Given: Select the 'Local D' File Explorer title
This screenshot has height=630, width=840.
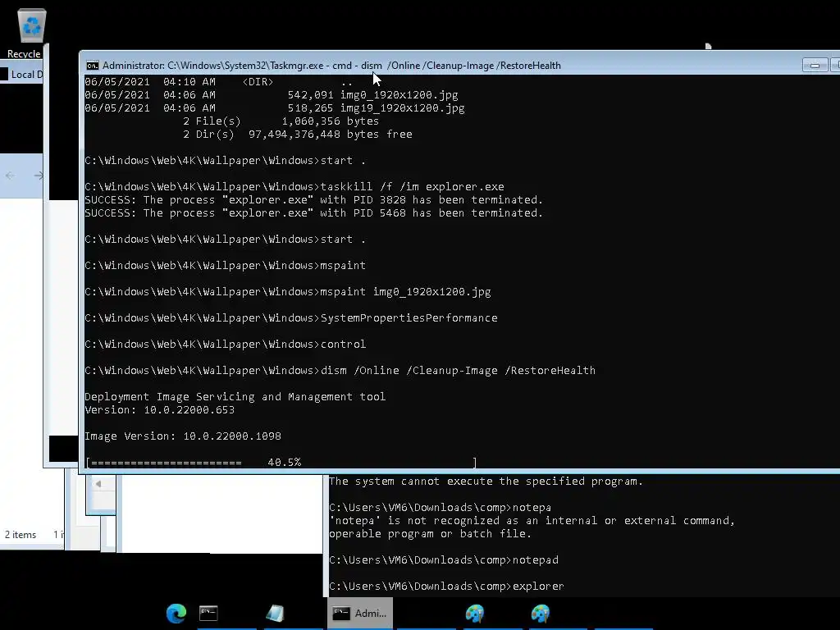Looking at the screenshot, I should click(27, 75).
